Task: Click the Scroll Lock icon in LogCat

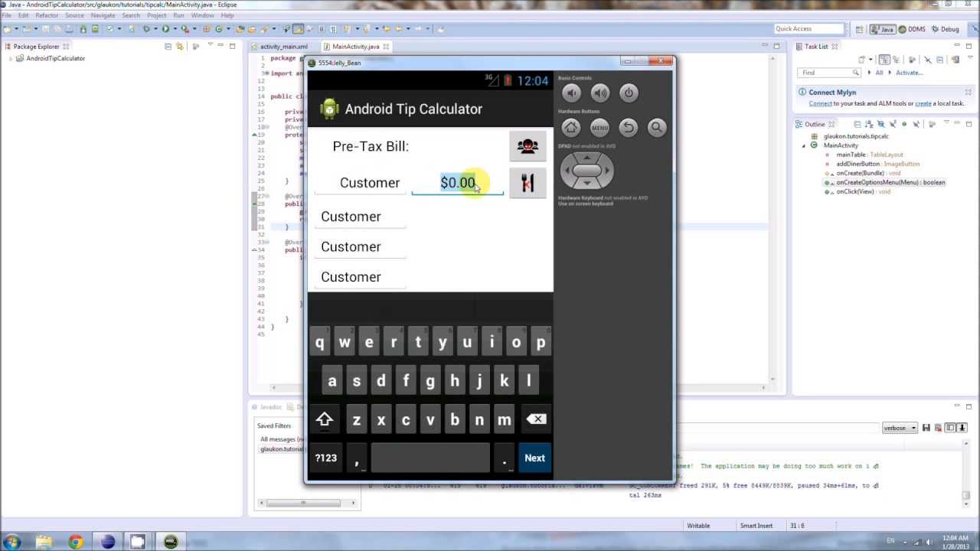Action: (962, 428)
